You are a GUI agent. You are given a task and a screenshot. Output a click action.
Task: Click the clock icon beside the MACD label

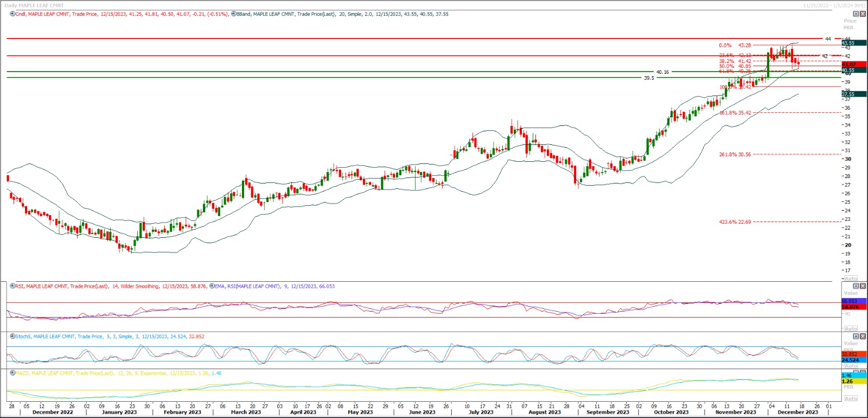pos(12,373)
